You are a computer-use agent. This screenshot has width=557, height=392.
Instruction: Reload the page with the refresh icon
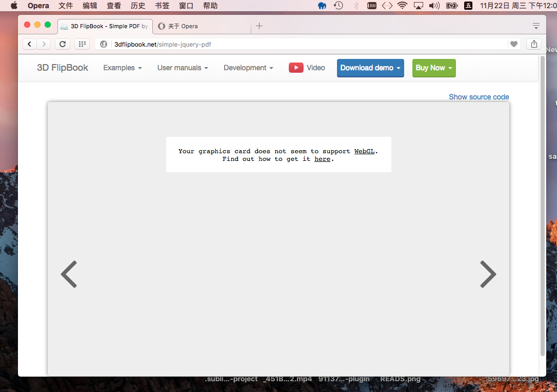pos(63,44)
